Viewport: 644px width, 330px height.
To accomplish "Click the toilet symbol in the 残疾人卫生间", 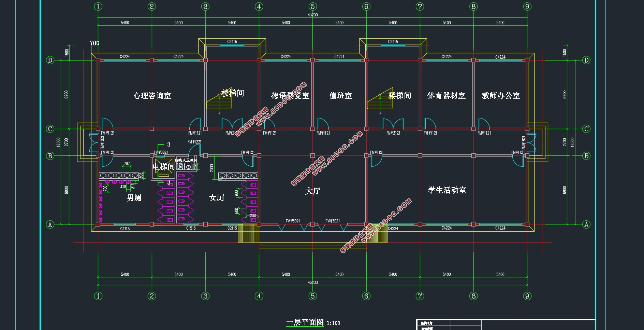I will 181,167.
